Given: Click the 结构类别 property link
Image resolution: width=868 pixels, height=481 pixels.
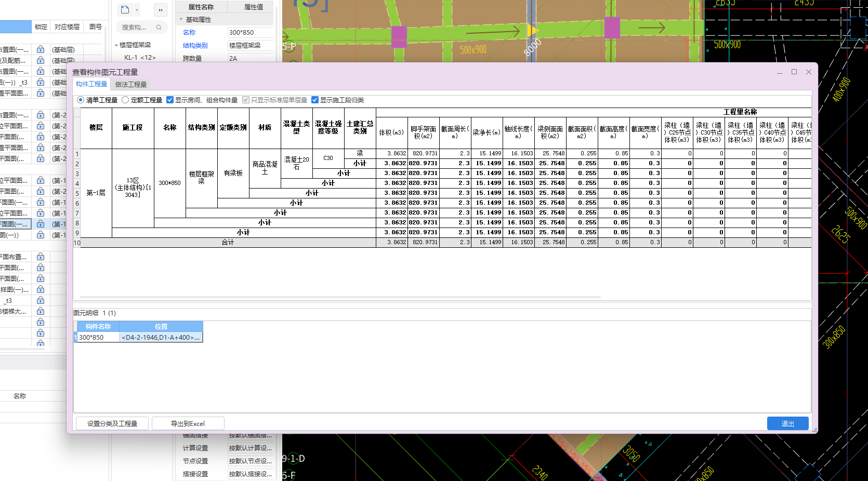Looking at the screenshot, I should pyautogui.click(x=195, y=46).
